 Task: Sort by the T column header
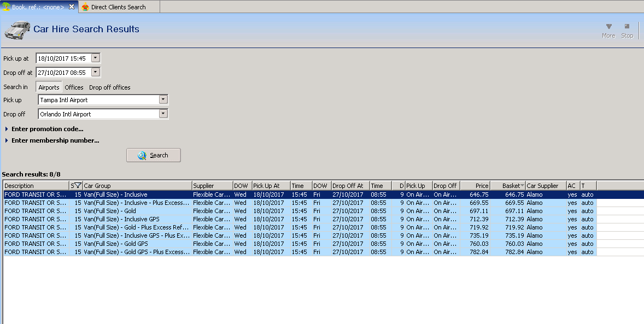point(588,186)
